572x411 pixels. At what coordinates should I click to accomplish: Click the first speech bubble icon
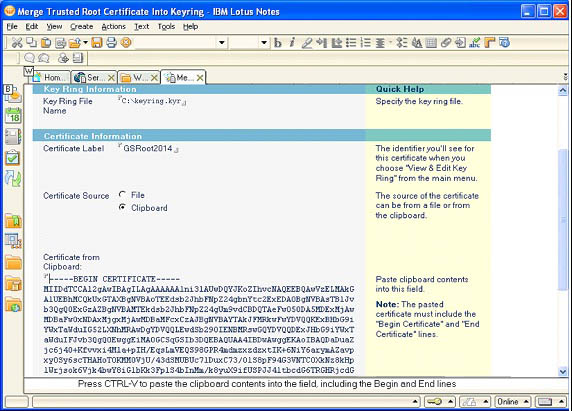pos(29,58)
